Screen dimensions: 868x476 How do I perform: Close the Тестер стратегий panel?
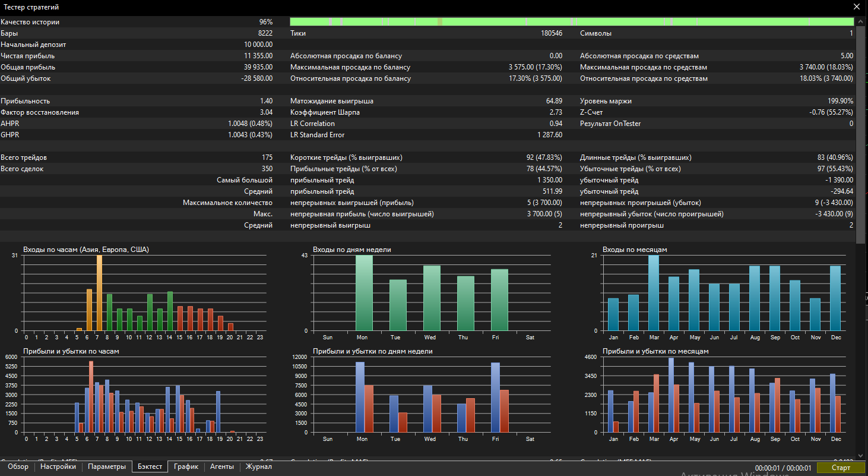click(x=856, y=7)
